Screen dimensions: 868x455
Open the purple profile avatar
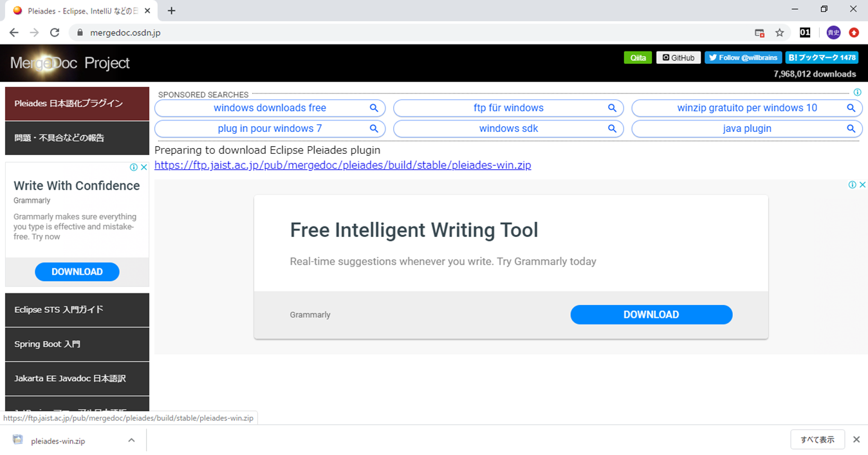[x=833, y=32]
